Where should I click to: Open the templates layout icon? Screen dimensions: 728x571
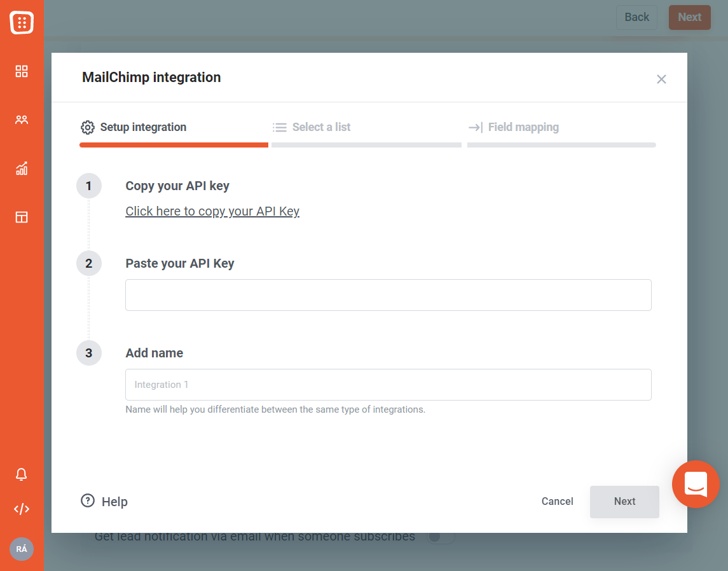[x=22, y=217]
